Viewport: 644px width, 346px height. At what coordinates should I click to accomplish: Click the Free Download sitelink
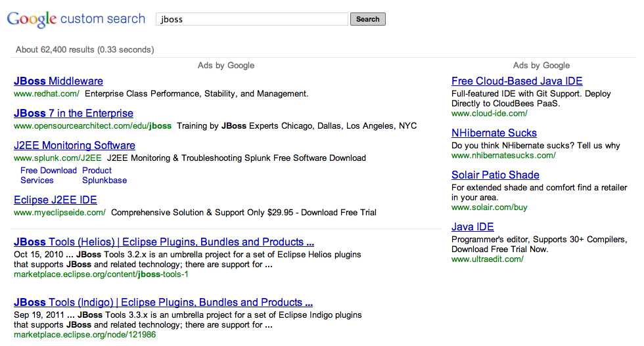pyautogui.click(x=49, y=171)
